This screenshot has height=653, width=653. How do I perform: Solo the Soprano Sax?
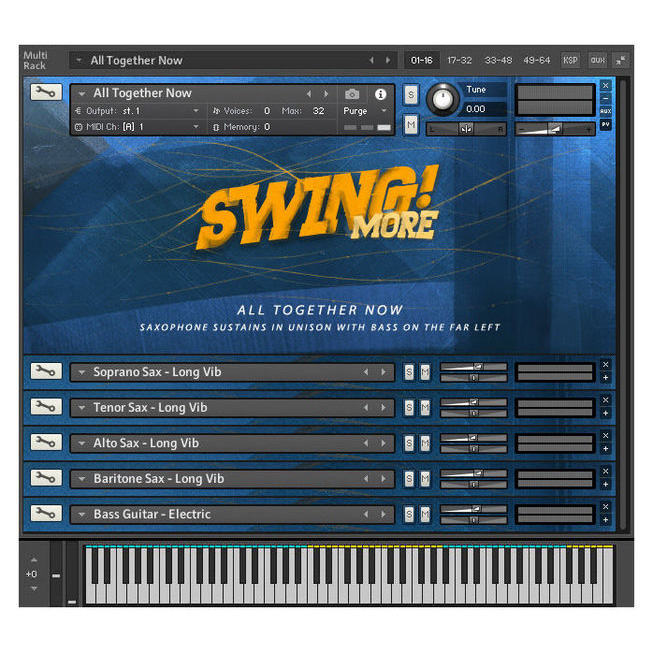click(x=409, y=372)
